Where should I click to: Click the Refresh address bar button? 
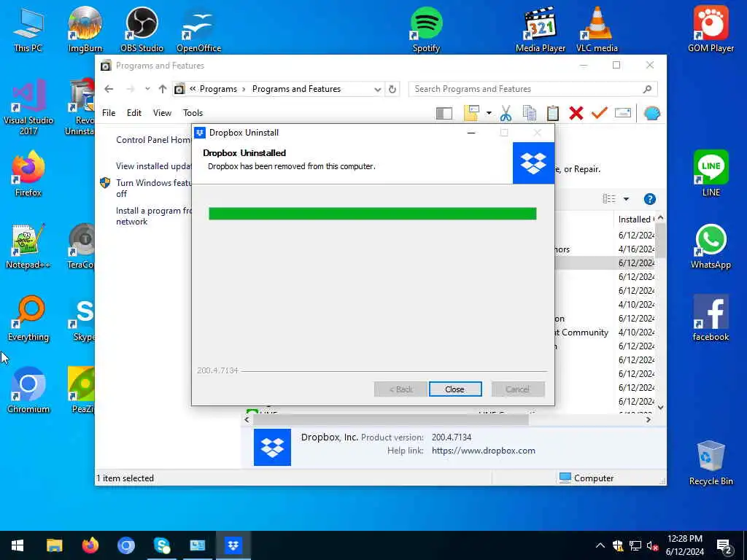[x=392, y=89]
